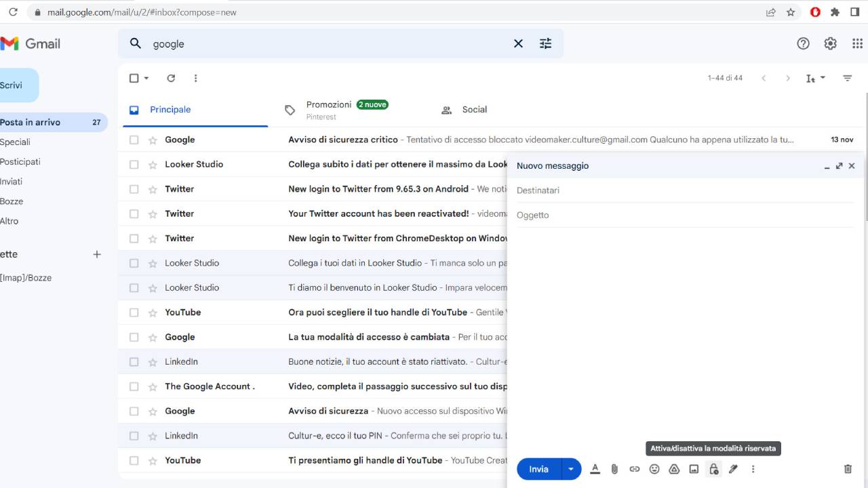Click the confidential mode lock icon
Screen dimensions: 868x488
[713, 469]
